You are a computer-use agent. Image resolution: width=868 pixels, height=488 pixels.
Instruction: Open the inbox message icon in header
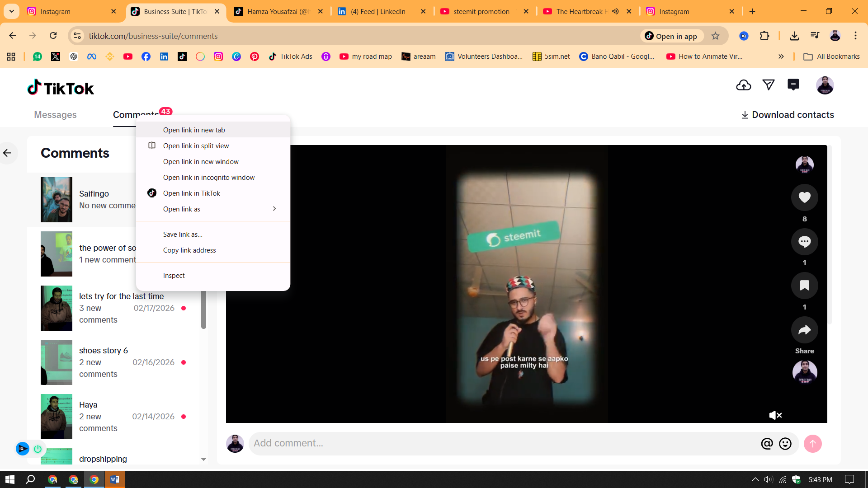793,85
